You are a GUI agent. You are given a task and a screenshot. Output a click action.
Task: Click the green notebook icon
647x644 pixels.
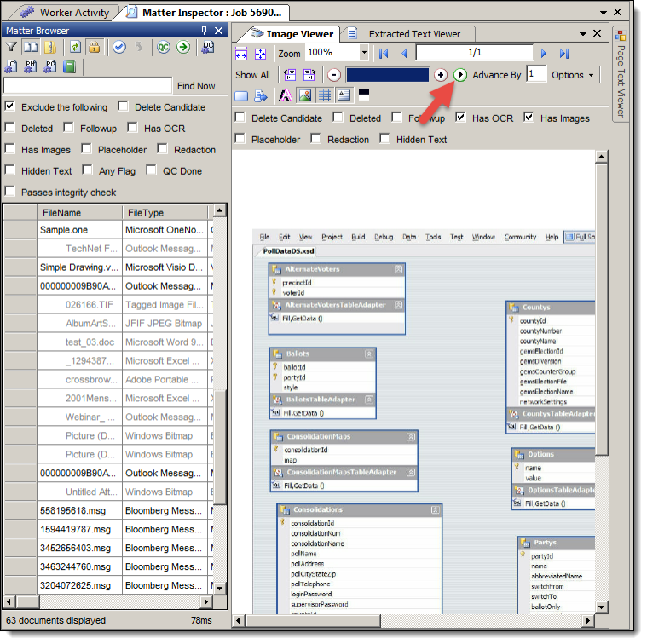(x=69, y=66)
